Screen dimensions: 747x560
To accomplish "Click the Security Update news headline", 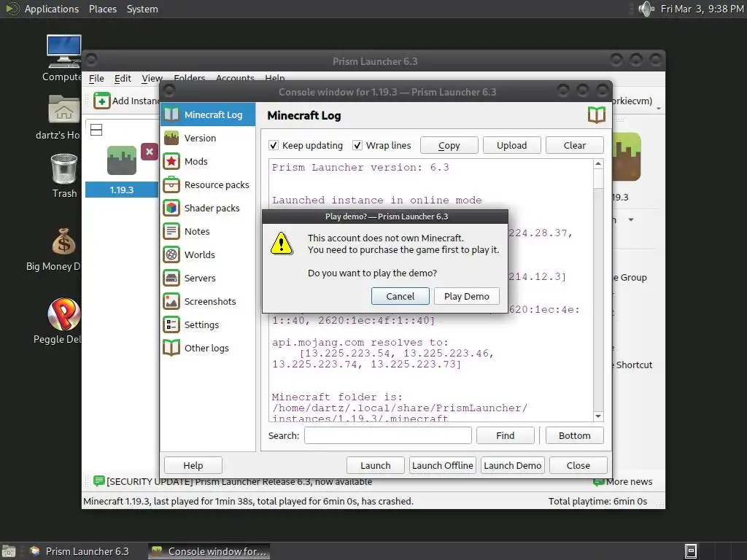I will tap(239, 481).
